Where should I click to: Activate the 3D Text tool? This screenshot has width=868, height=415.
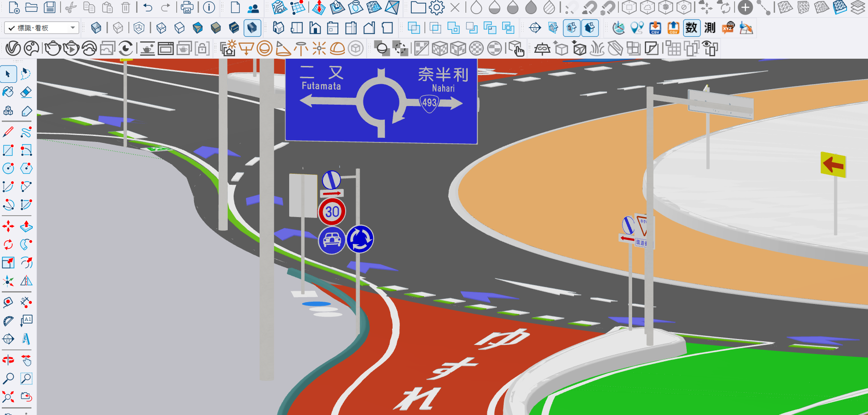pos(26,339)
